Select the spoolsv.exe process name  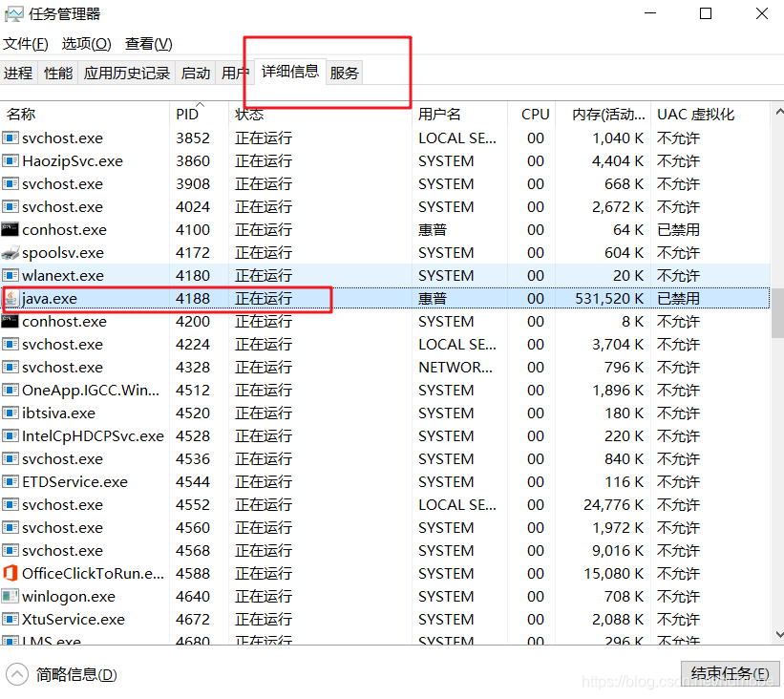(63, 253)
